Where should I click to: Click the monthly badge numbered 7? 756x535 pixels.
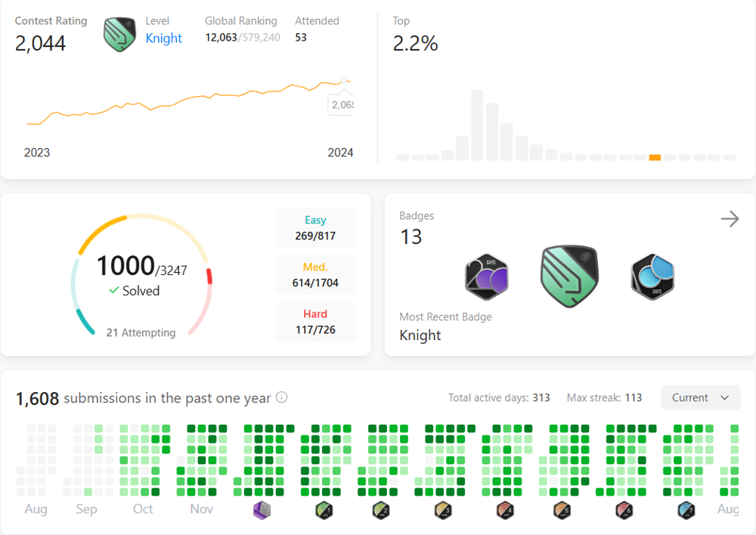coord(686,510)
